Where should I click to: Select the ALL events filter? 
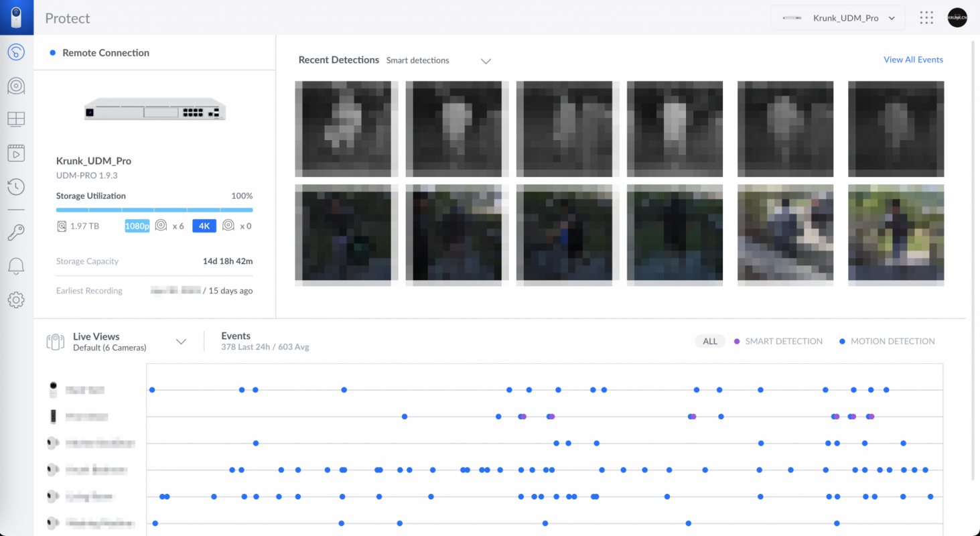click(710, 341)
